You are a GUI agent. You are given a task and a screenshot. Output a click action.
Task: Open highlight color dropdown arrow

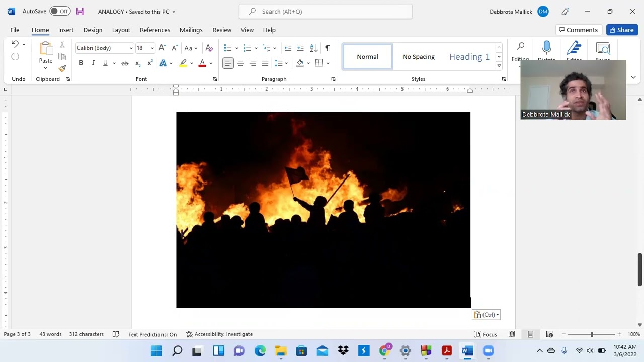[192, 63]
